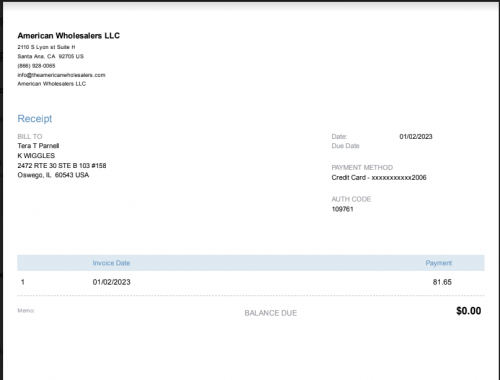Click the Date: label
Image resolution: width=500 pixels, height=380 pixels.
point(339,136)
